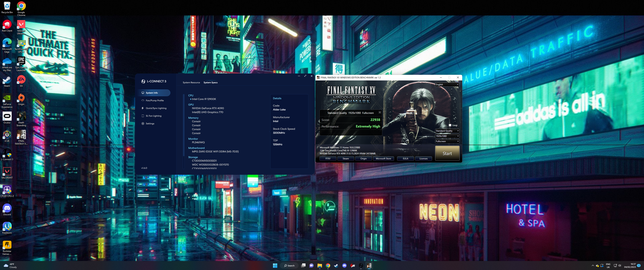The image size is (644, 270).
Task: Open File Explorer from the taskbar
Action: click(320, 265)
